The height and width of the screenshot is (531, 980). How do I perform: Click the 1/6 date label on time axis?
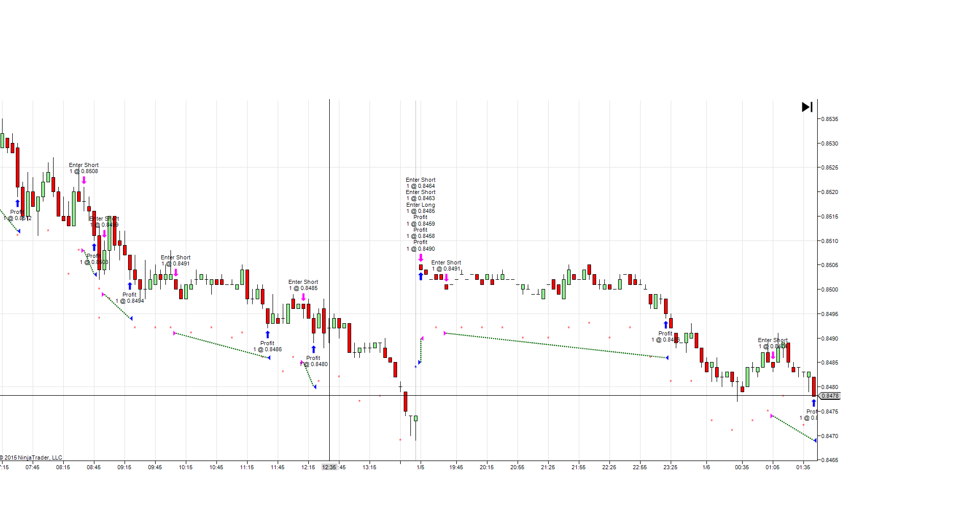706,467
